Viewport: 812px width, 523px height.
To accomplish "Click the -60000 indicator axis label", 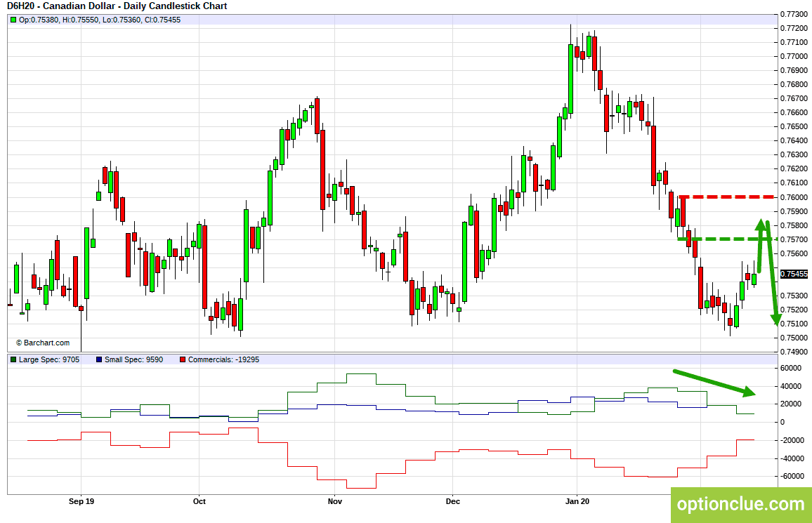I will pos(792,476).
